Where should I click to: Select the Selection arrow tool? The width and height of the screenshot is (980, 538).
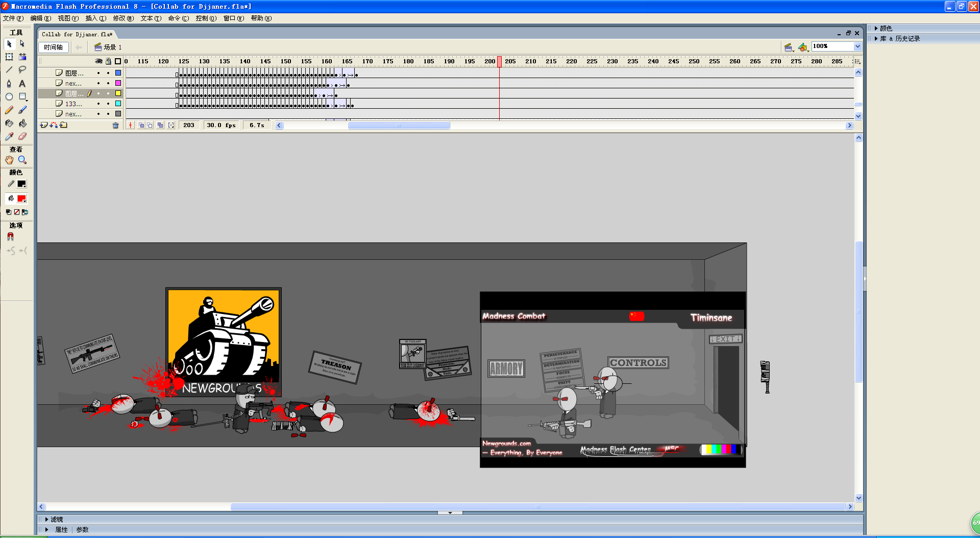[9, 44]
